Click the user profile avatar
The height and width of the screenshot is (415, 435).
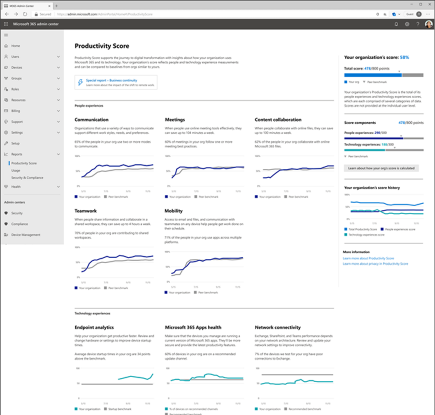click(429, 24)
